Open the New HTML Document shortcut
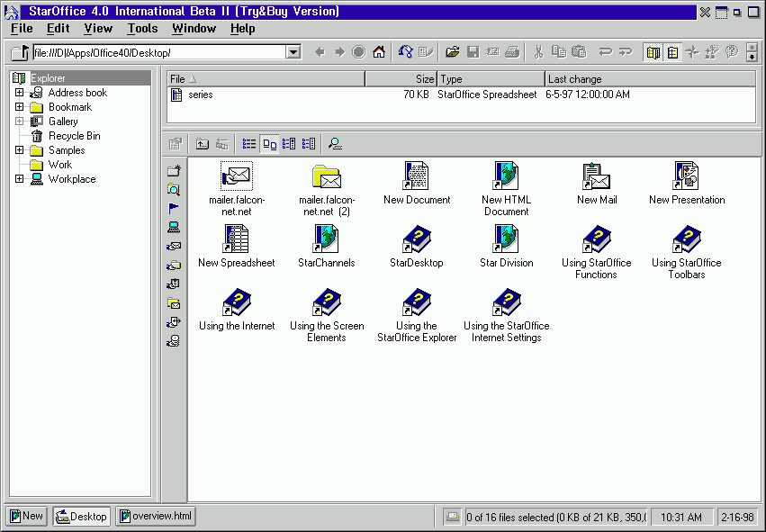 point(506,189)
